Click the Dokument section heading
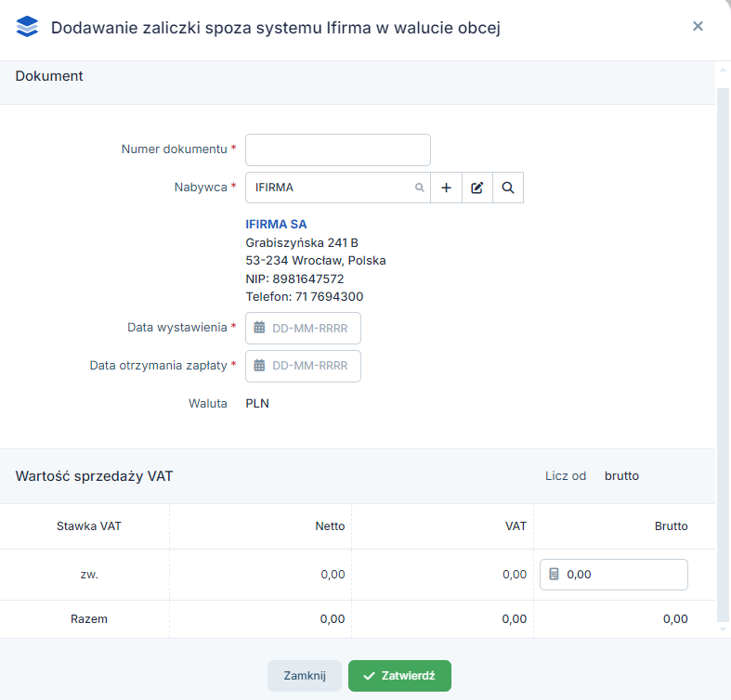The height and width of the screenshot is (700, 731). point(49,76)
